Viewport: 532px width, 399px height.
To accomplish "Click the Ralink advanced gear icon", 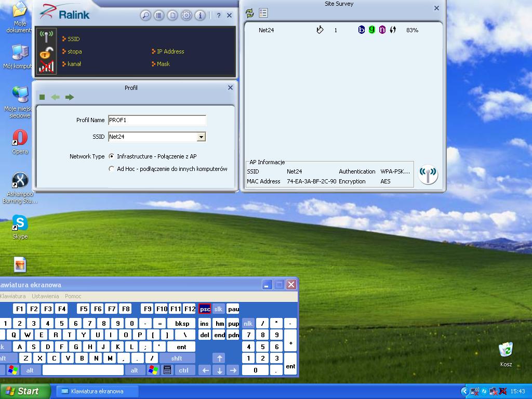I will [187, 15].
